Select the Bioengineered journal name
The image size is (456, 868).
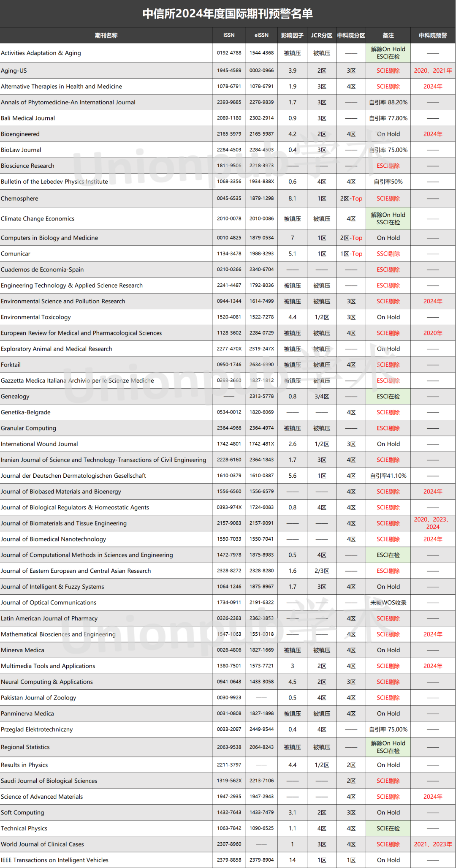pyautogui.click(x=20, y=134)
